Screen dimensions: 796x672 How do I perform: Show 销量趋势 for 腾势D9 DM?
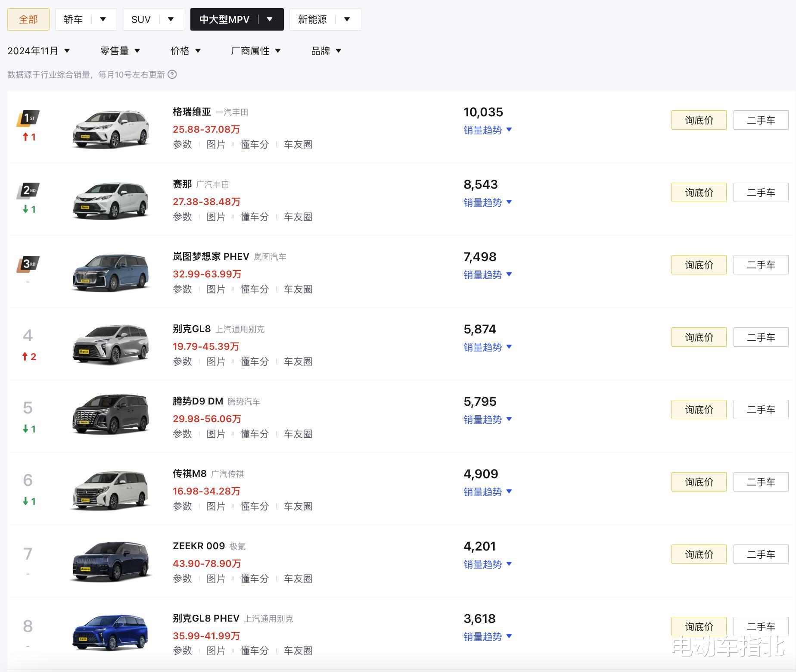point(487,420)
